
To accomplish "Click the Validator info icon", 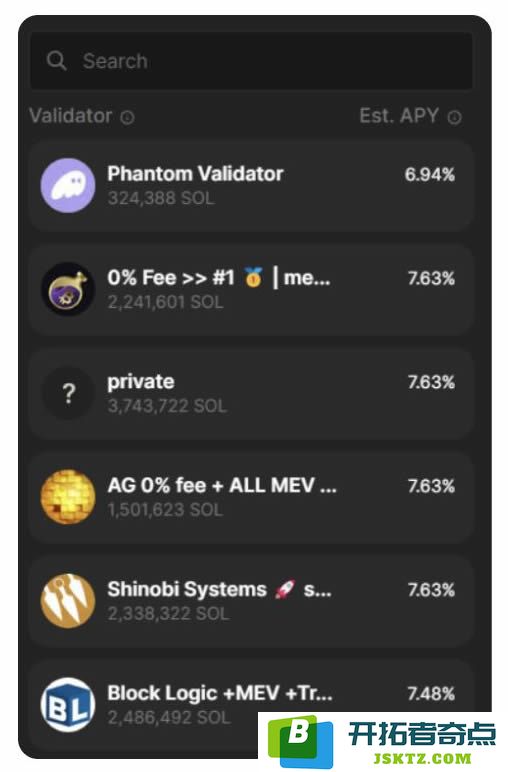I will (127, 118).
